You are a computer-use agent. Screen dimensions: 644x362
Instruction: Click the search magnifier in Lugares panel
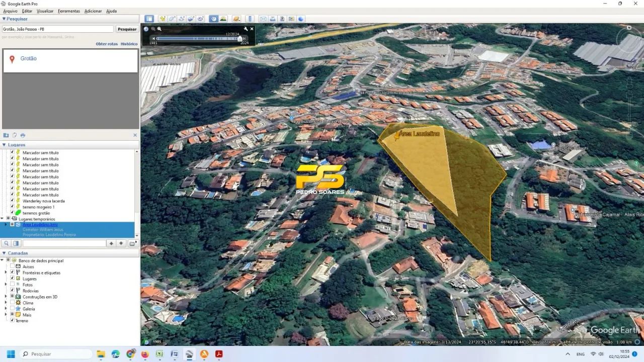point(7,243)
